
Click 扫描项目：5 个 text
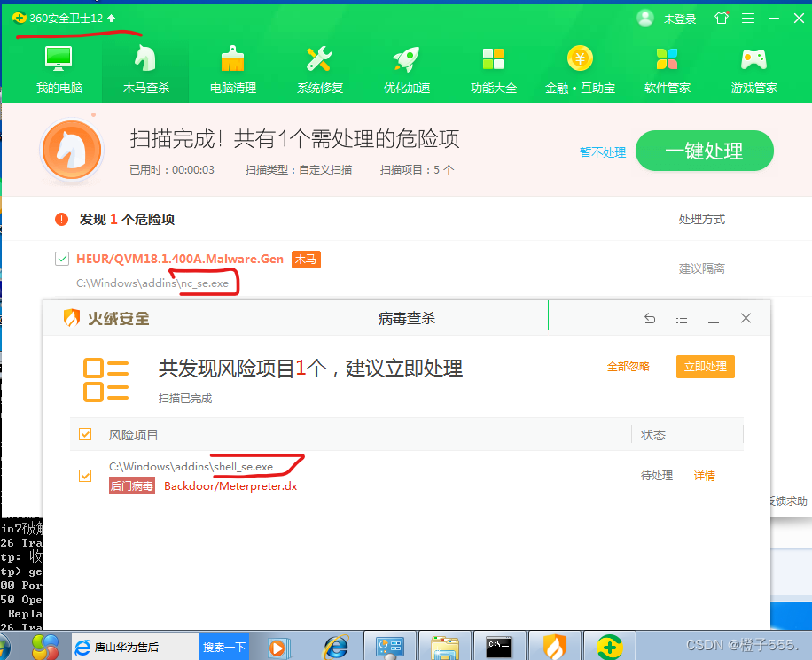click(x=417, y=170)
